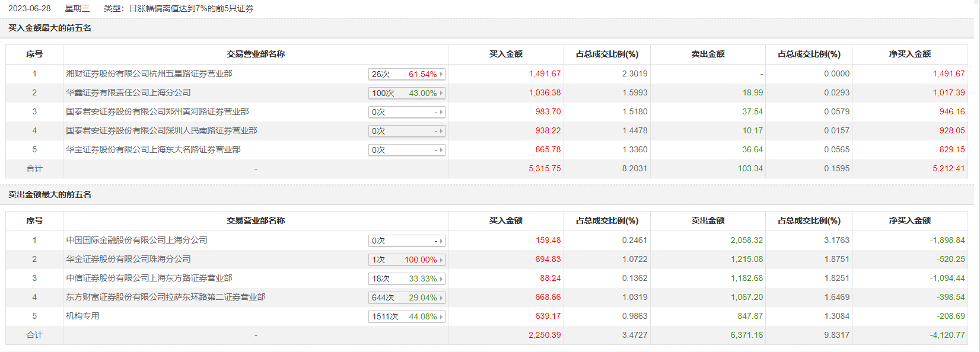
Task: Open the 湘财证券杭州五星路证券营业部 link
Action: (x=149, y=73)
